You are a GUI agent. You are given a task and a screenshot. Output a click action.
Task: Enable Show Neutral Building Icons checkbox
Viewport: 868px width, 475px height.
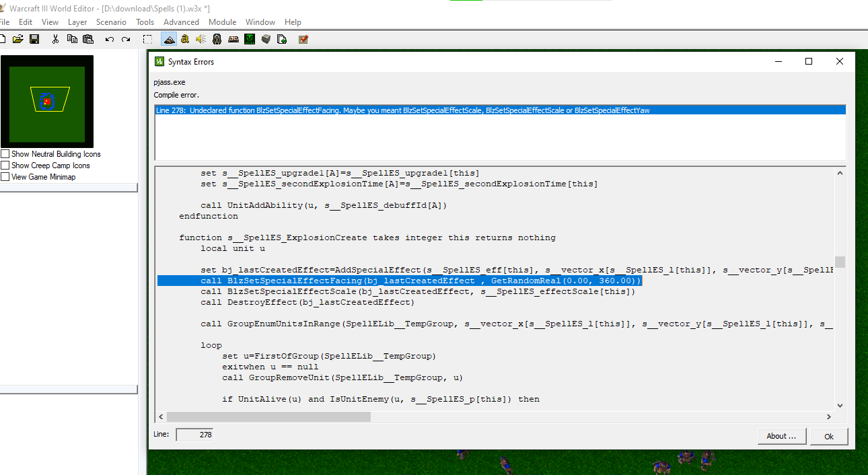click(5, 154)
